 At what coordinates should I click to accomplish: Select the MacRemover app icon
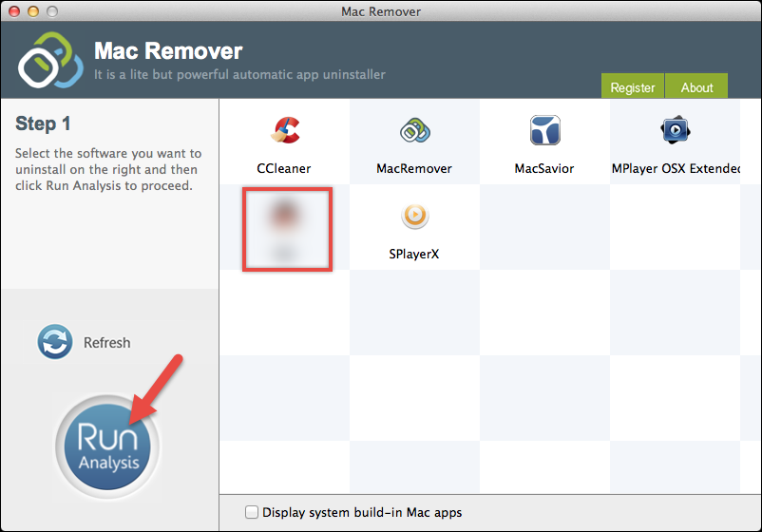[x=414, y=130]
